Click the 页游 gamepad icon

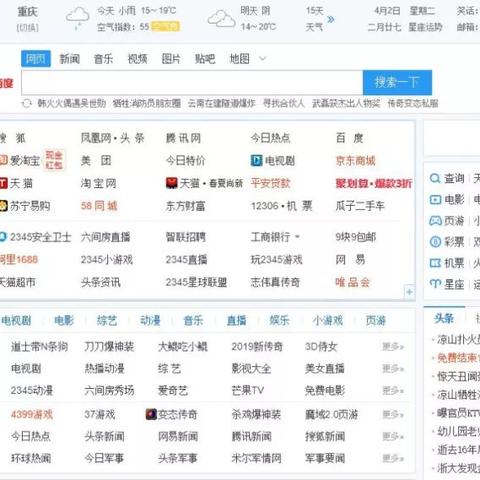(435, 221)
